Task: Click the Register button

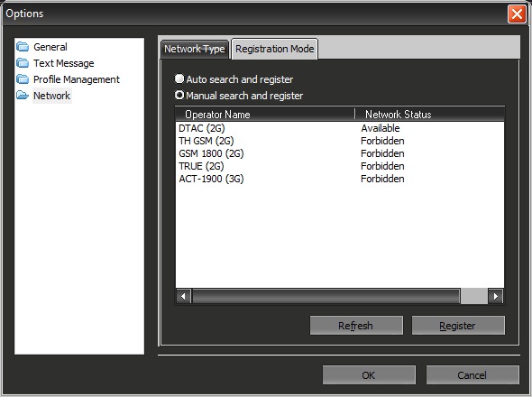Action: coord(458,326)
